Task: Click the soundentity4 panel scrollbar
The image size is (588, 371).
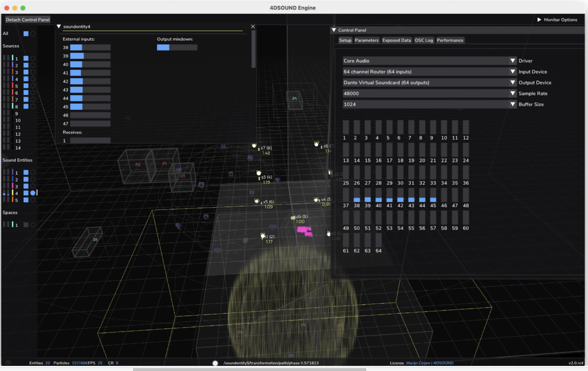Action: tap(253, 49)
